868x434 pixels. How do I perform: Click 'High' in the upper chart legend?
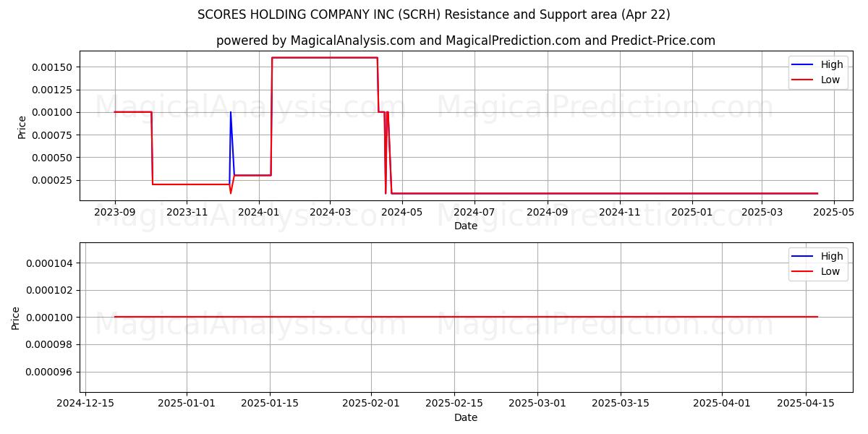pyautogui.click(x=832, y=64)
